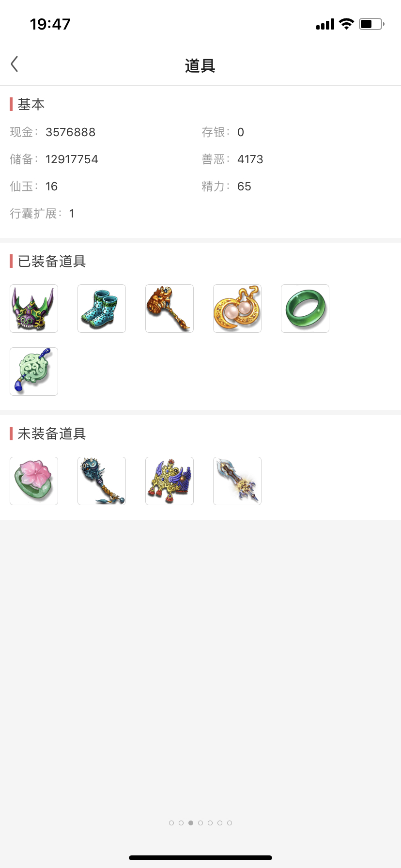
Task: Select the unequipped winged gold armor
Action: coord(170,481)
